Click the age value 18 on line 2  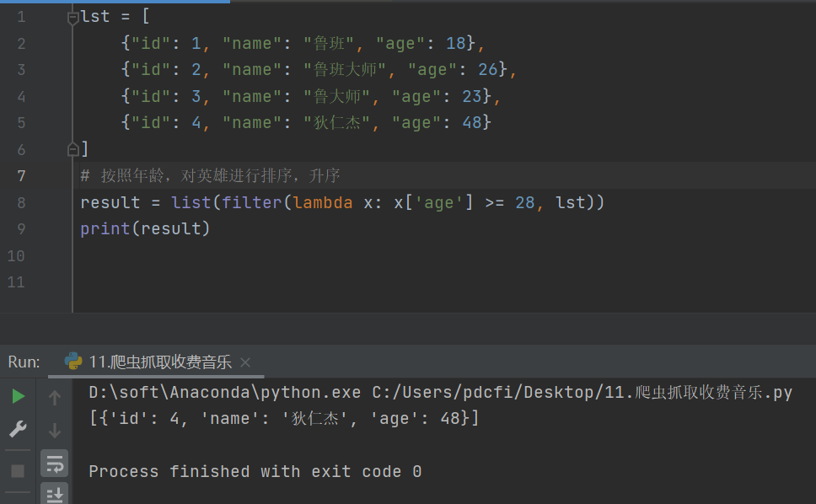point(456,43)
